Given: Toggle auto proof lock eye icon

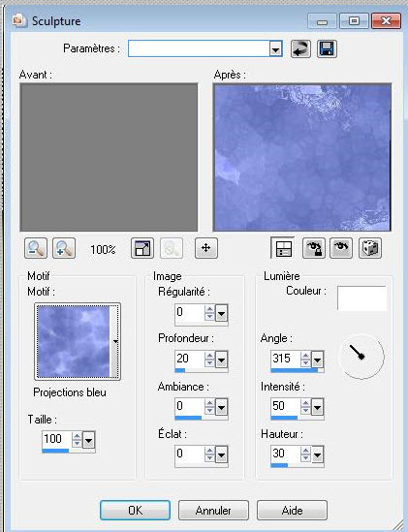Looking at the screenshot, I should [x=314, y=248].
